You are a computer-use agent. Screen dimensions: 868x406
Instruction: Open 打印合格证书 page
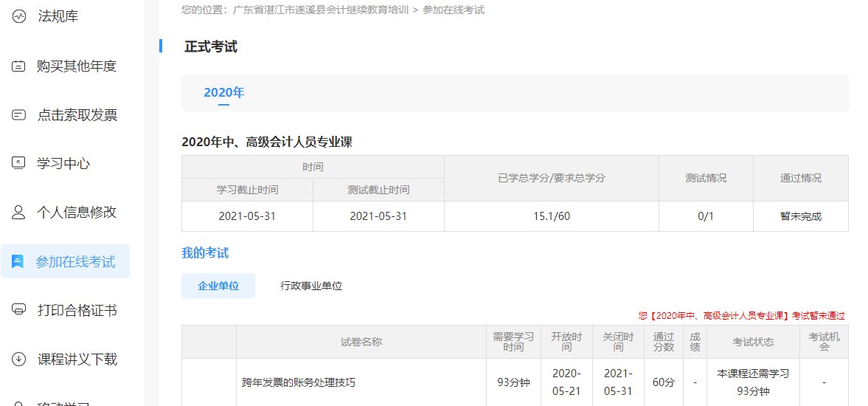point(77,310)
